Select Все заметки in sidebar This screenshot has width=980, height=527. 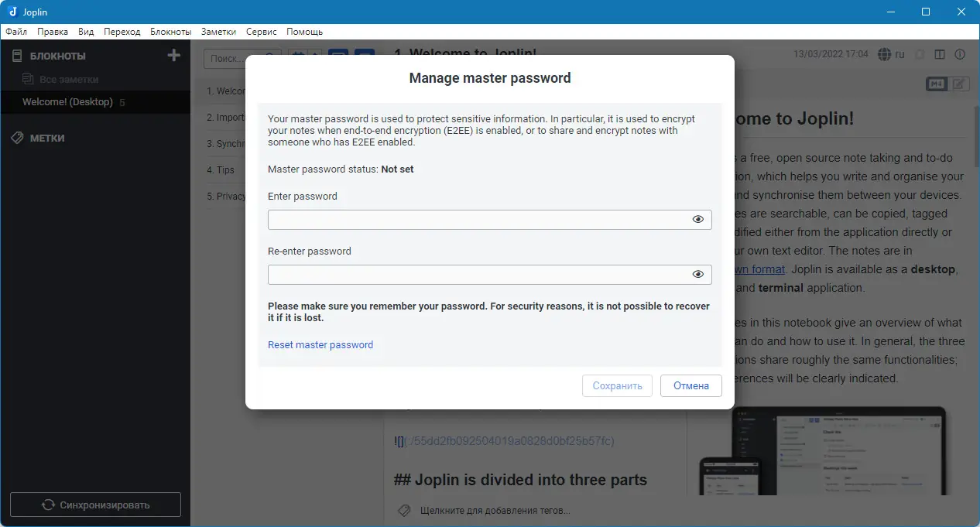[69, 79]
